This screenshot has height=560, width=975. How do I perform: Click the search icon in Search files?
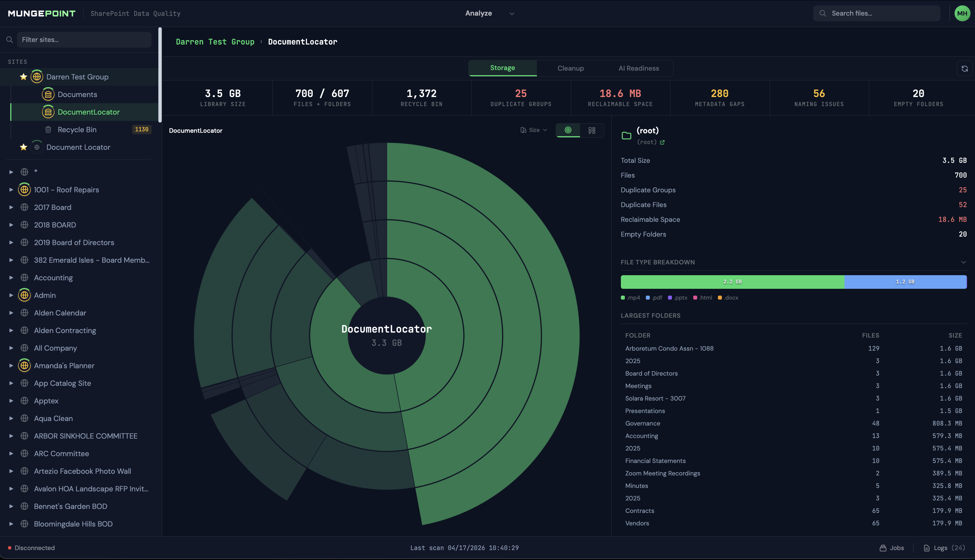tap(823, 13)
